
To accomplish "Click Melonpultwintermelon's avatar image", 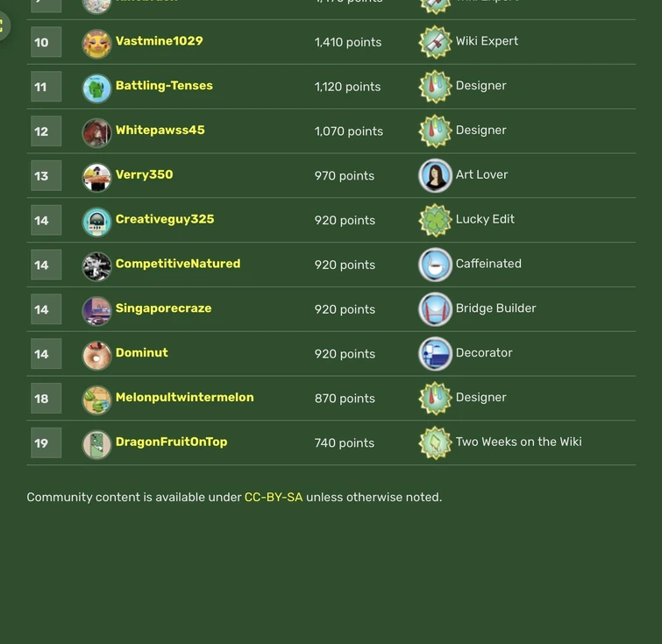I will 96,400.
